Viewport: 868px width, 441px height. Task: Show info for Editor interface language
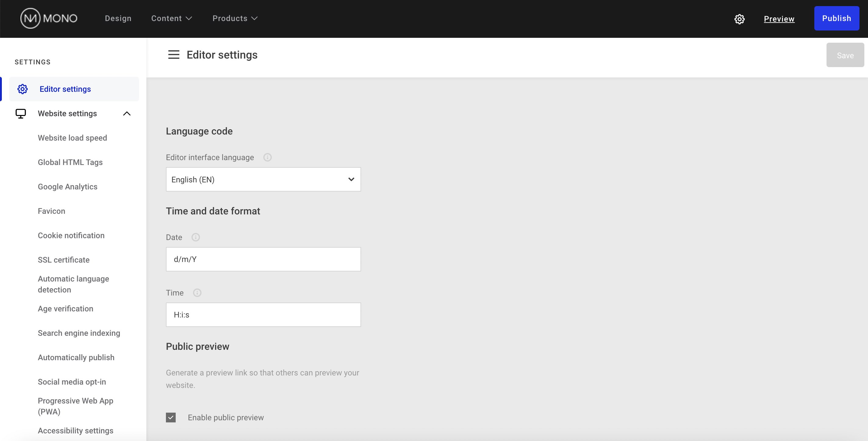click(267, 157)
